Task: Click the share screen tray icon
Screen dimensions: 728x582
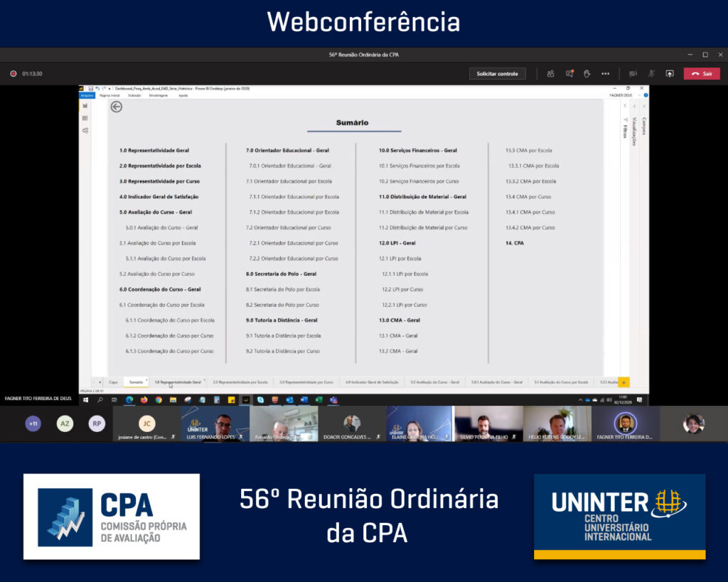Action: [x=669, y=73]
